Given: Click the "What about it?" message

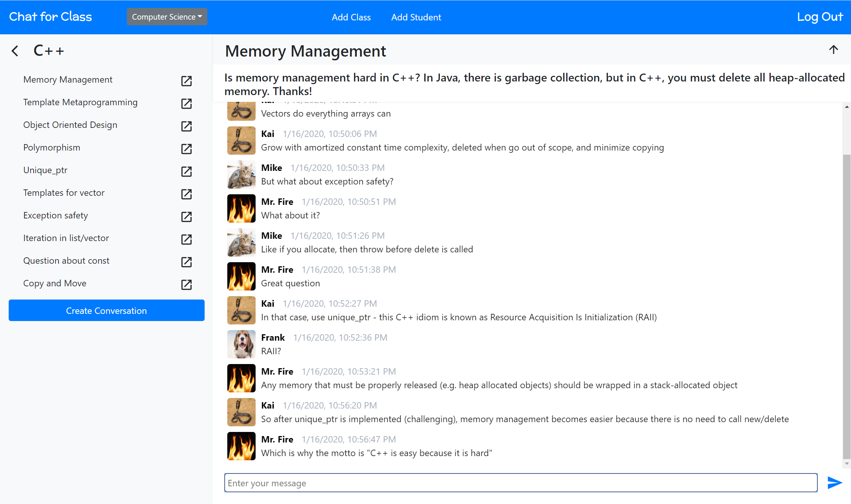Looking at the screenshot, I should coord(290,215).
